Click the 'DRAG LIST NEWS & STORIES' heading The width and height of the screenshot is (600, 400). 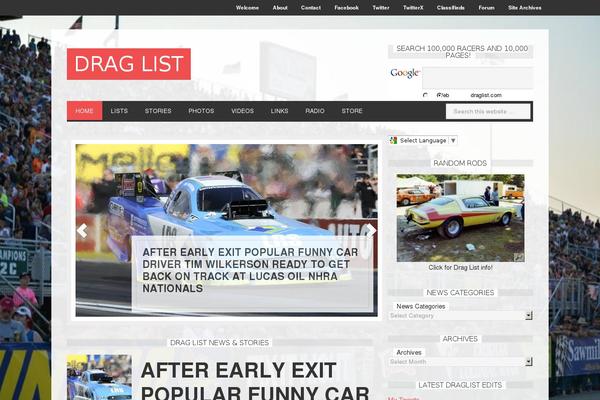pyautogui.click(x=219, y=343)
